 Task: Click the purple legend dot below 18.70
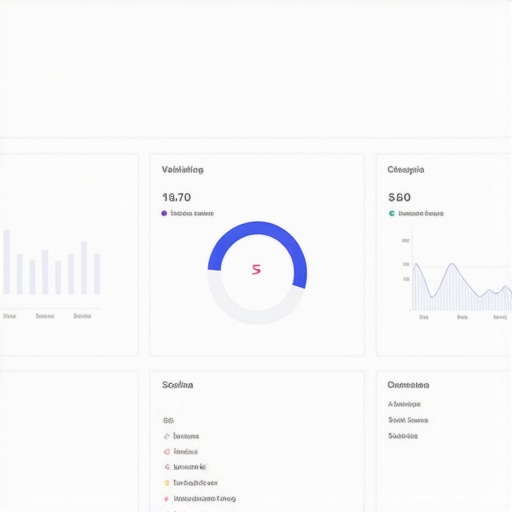point(164,213)
